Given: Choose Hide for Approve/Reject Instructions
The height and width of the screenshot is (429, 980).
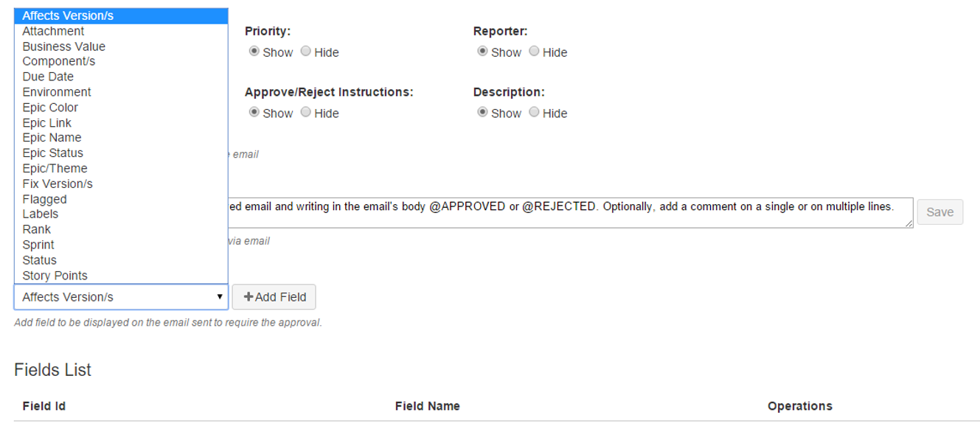Looking at the screenshot, I should (x=306, y=112).
